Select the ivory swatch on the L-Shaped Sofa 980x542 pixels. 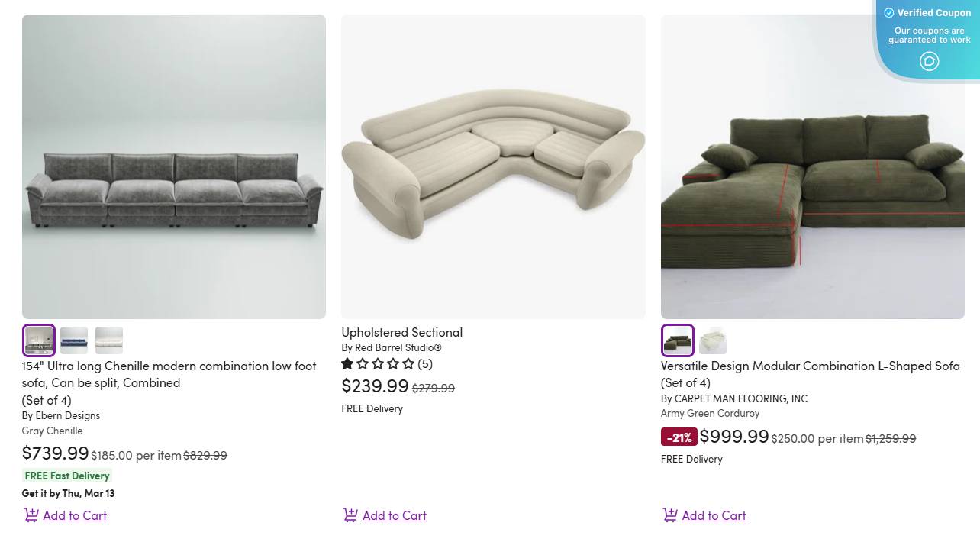click(712, 340)
